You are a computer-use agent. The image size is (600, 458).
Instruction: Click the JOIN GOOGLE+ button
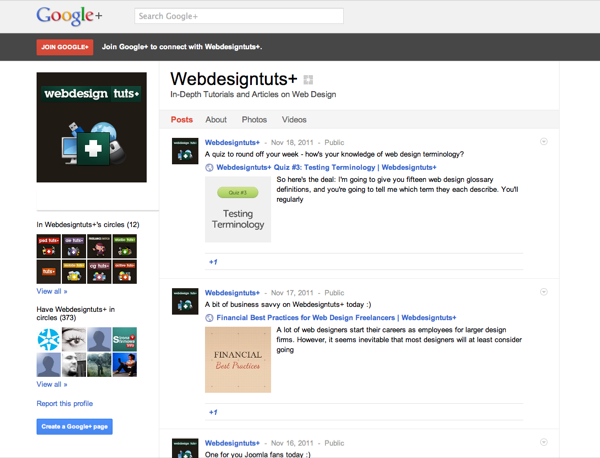[65, 47]
